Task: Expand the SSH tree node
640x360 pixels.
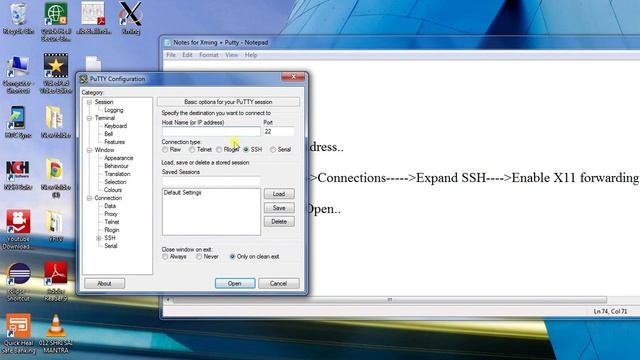Action: coord(98,238)
